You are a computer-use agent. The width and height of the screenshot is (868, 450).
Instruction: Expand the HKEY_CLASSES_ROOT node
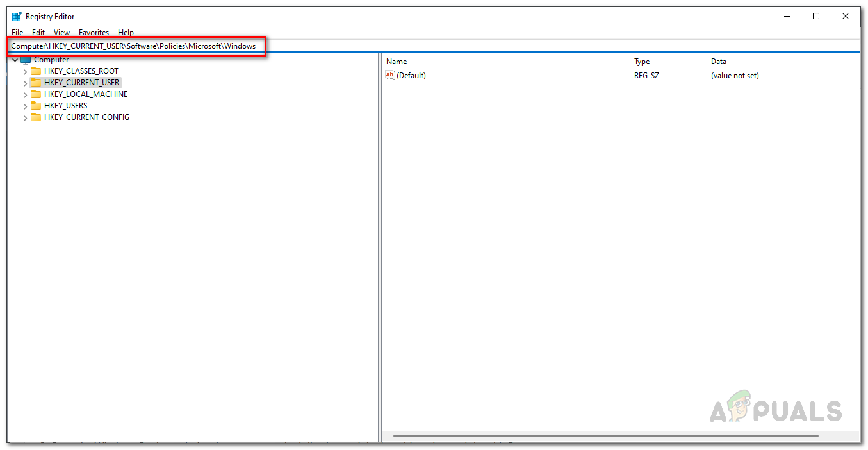[x=25, y=71]
